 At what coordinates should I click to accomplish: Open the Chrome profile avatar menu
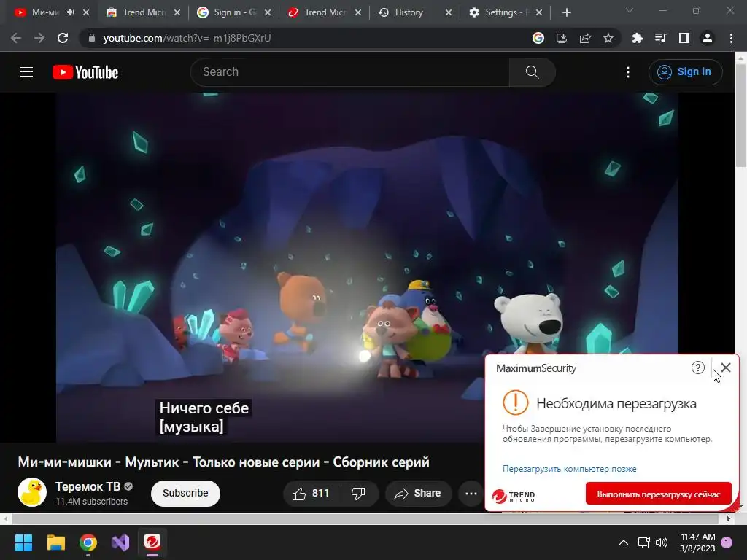(x=708, y=38)
